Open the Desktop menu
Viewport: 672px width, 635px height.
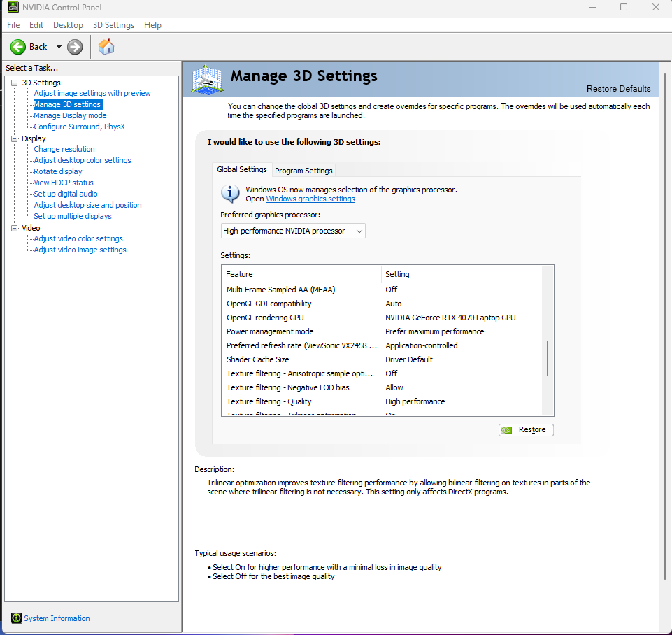click(68, 25)
